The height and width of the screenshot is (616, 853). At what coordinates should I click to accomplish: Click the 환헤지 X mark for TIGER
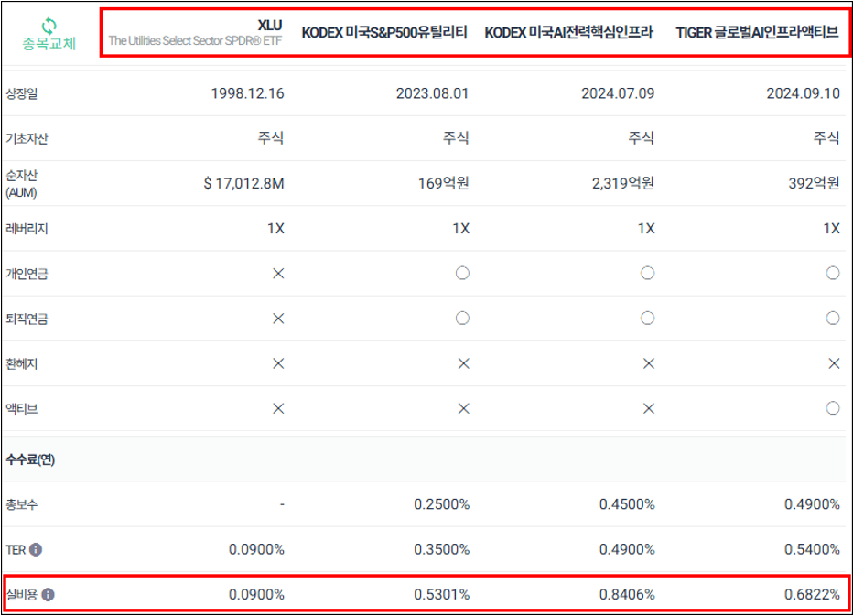pos(834,363)
